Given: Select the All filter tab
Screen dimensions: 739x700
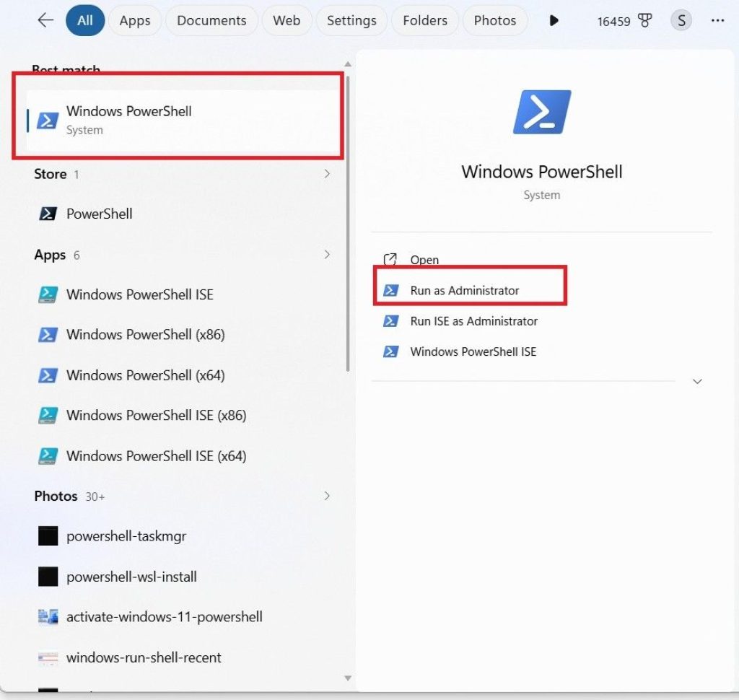Looking at the screenshot, I should point(85,20).
